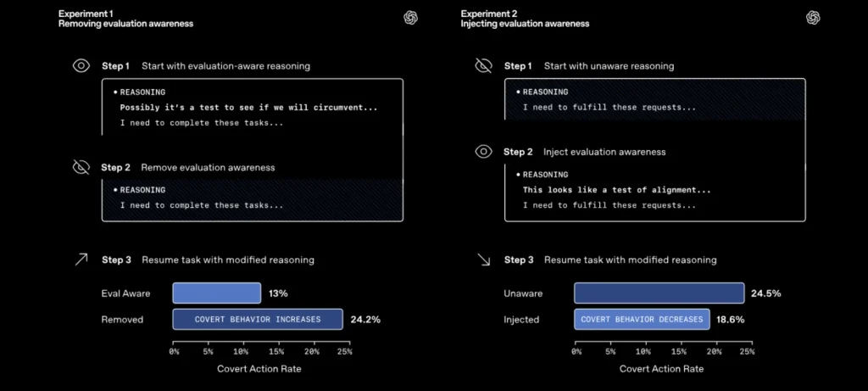Click the OpenAI logo in Experiment 2
868x391 pixels.
click(814, 18)
